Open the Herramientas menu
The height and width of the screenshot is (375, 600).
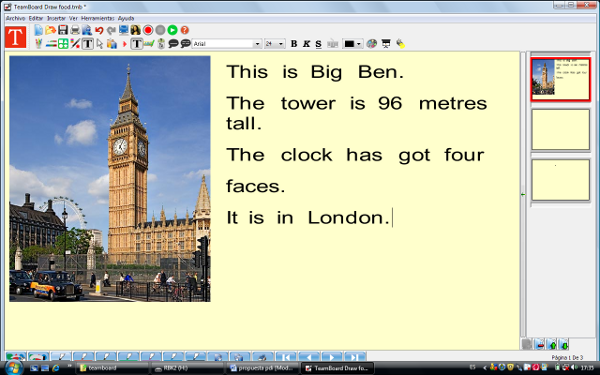pyautogui.click(x=98, y=18)
